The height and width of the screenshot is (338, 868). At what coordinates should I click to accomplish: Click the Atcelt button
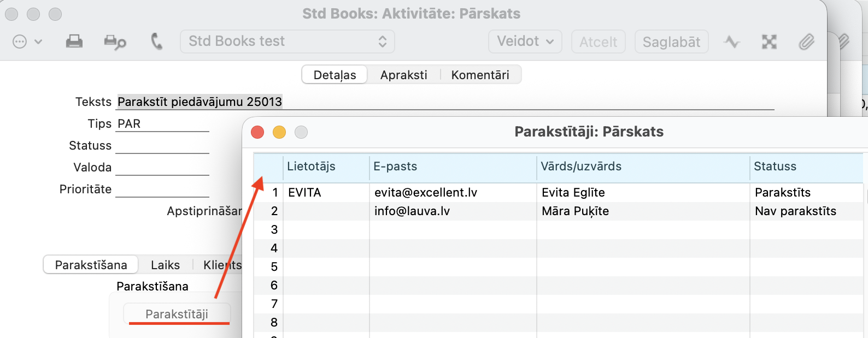click(x=598, y=42)
